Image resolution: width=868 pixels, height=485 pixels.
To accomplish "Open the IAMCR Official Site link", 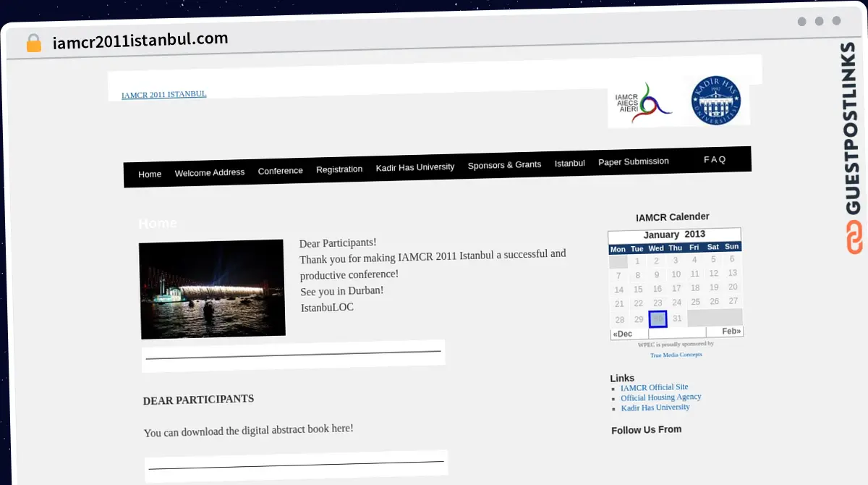I will point(654,387).
